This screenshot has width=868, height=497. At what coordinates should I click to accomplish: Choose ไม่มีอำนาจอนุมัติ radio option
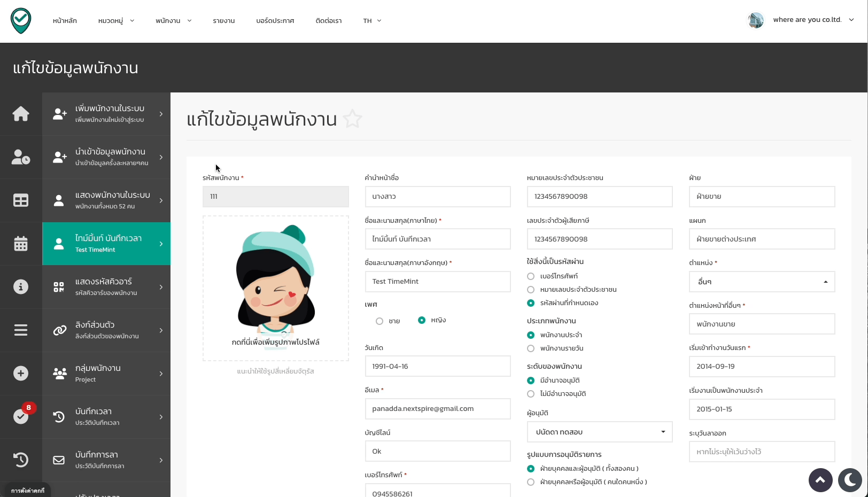tap(531, 394)
